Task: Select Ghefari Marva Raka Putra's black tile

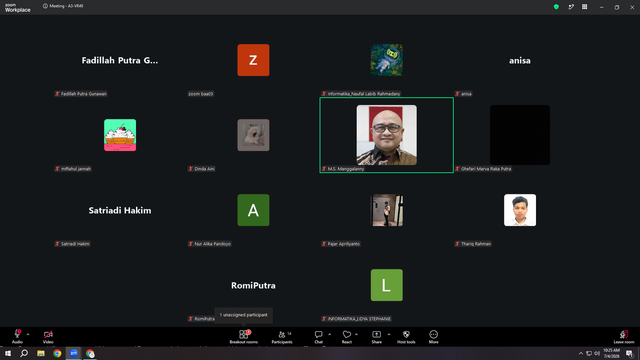Action: 520,135
